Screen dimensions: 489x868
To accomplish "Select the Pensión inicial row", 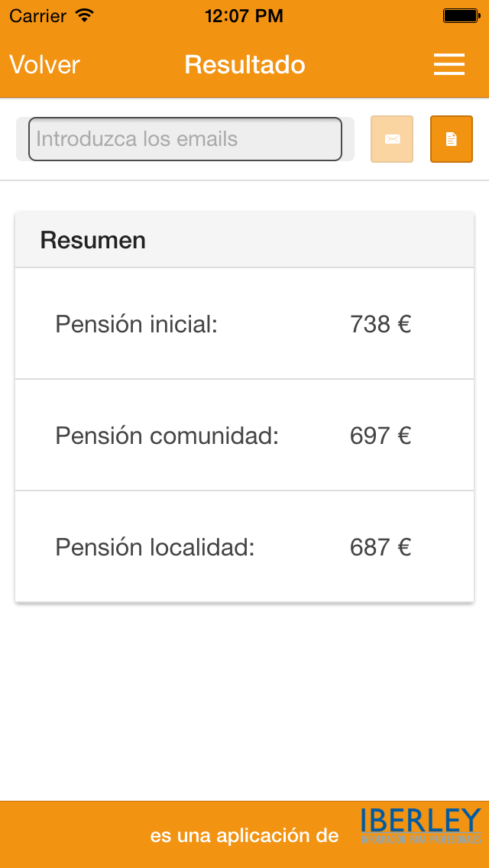I will [244, 323].
